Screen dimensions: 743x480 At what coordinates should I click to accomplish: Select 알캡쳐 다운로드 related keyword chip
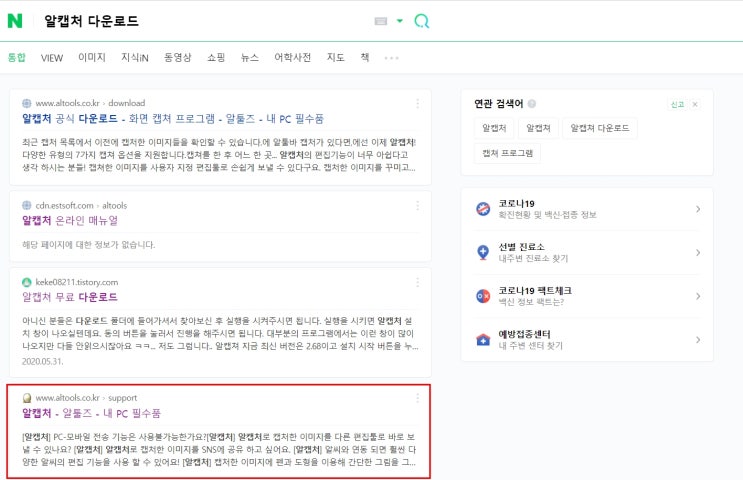(x=599, y=128)
